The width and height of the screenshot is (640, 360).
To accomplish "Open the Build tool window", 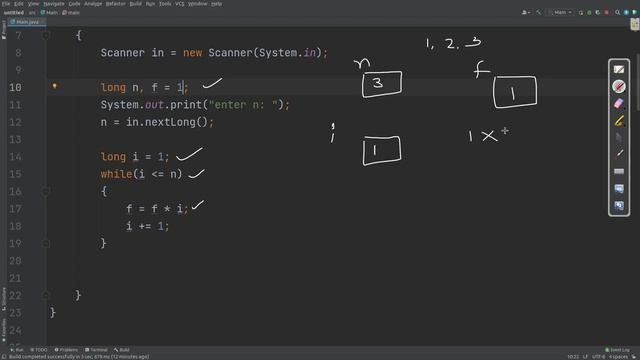I will [x=122, y=350].
